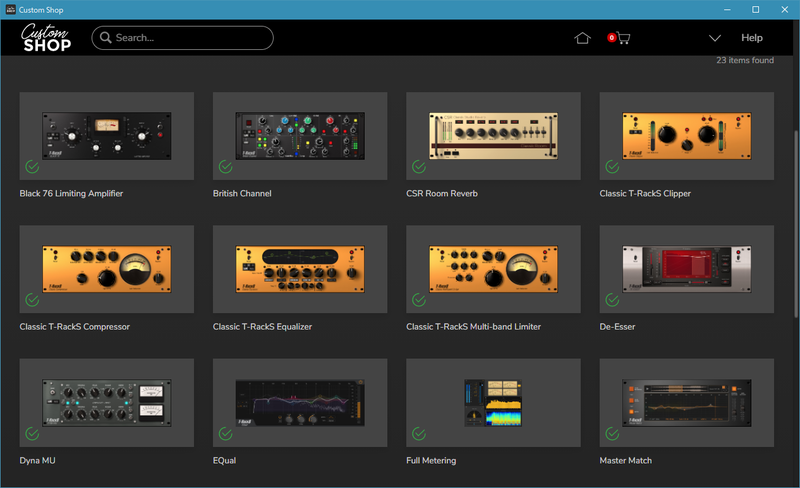Open the De-Esser thumbnail
Image resolution: width=800 pixels, height=488 pixels.
coord(687,269)
